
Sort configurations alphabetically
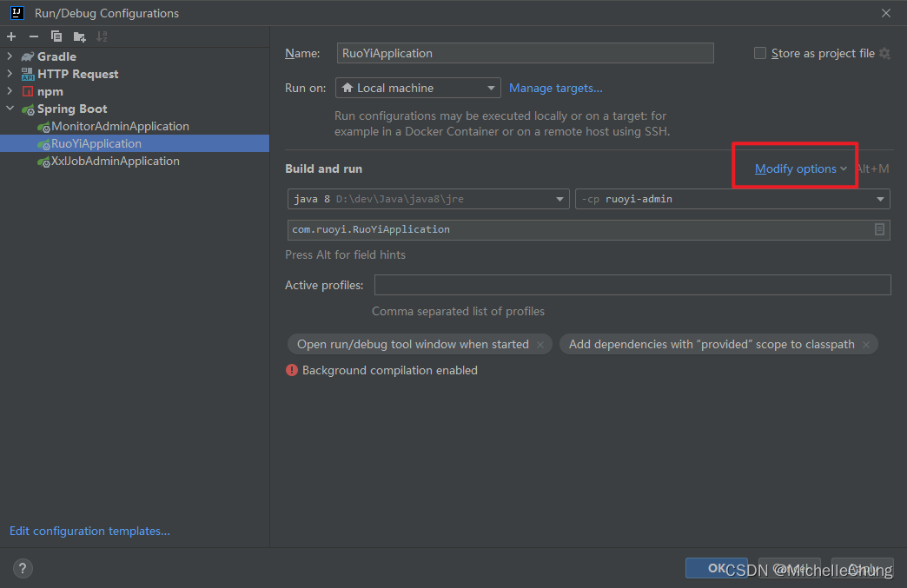click(102, 36)
